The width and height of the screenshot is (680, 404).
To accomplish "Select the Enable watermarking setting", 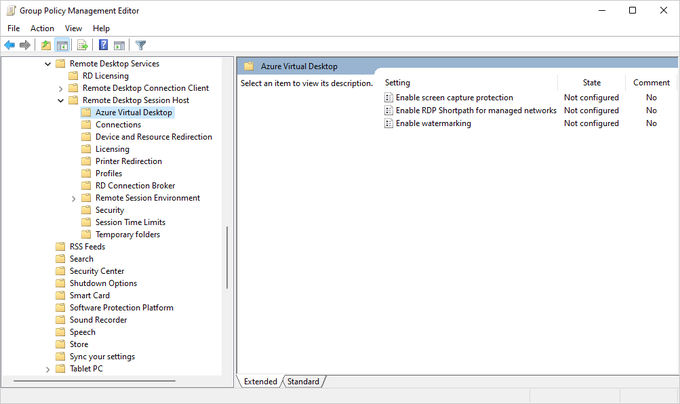I will pyautogui.click(x=433, y=124).
